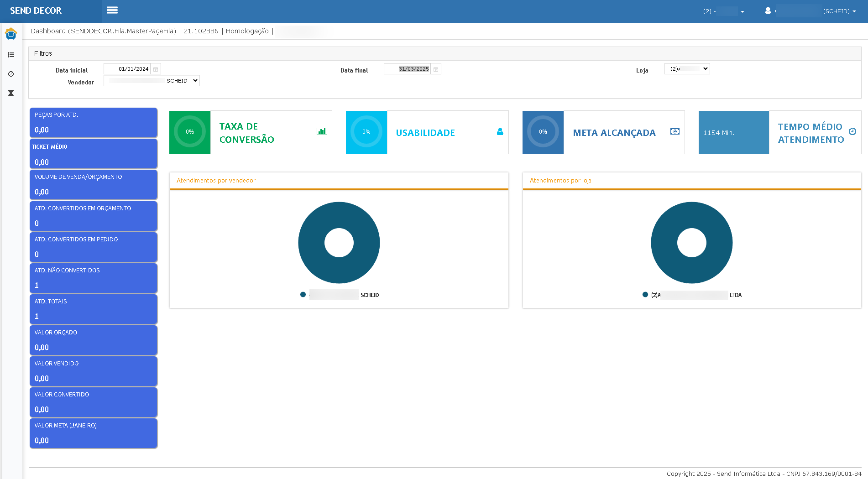Select the Atd. Não Convertidos tile
The width and height of the screenshot is (868, 479).
tap(94, 278)
